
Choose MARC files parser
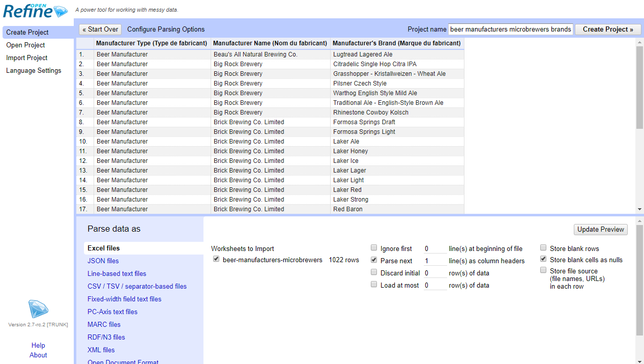pyautogui.click(x=104, y=324)
